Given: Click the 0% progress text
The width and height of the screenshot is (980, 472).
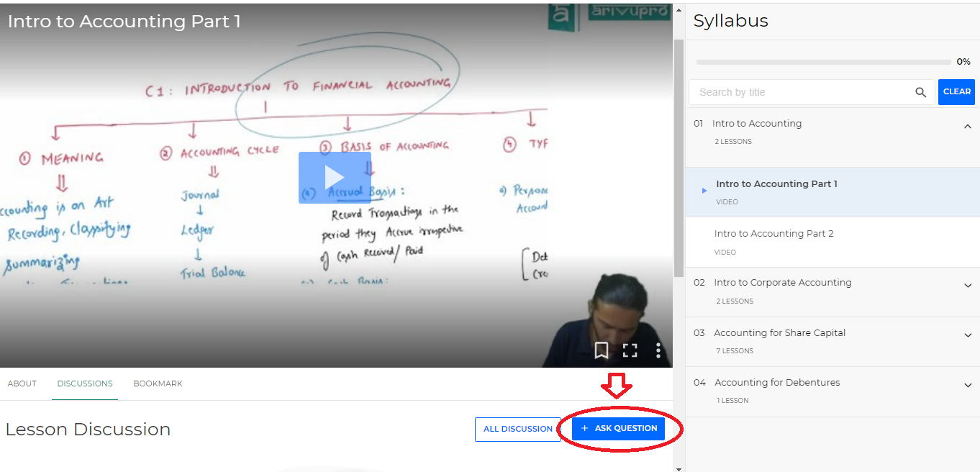Looking at the screenshot, I should (963, 62).
